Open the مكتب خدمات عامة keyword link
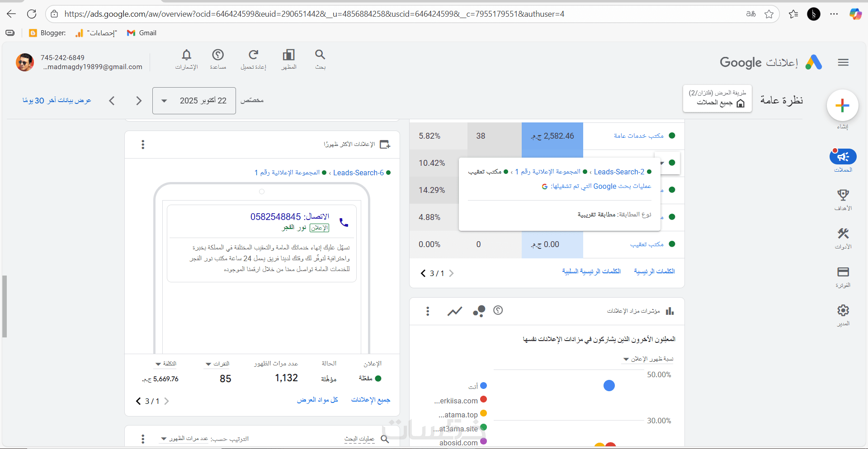Viewport: 868px width, 449px height. click(639, 136)
